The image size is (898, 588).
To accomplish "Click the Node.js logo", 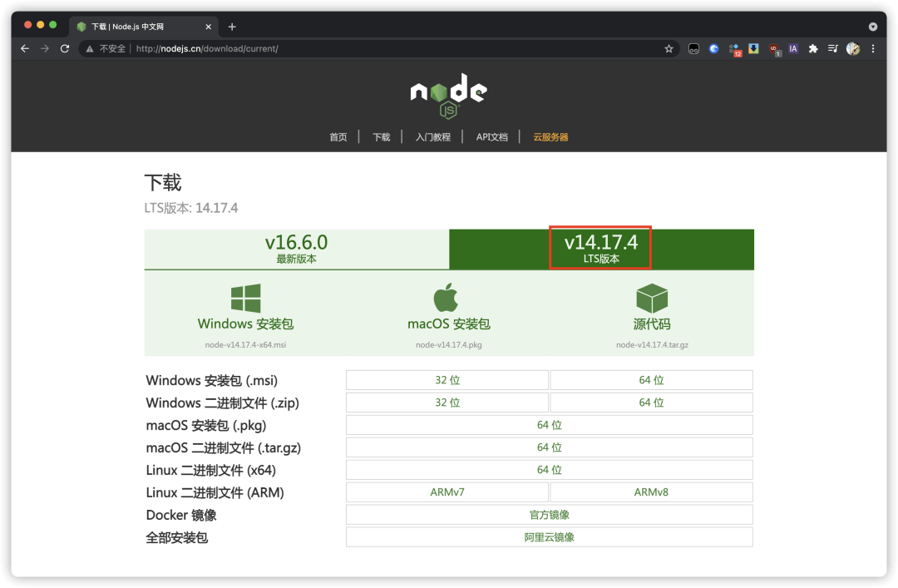I will pos(448,96).
